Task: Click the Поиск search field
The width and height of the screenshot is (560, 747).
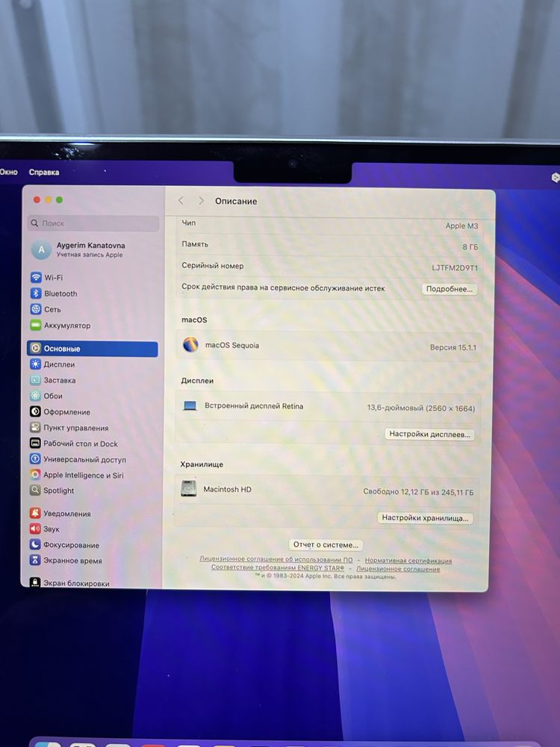Action: pyautogui.click(x=93, y=223)
